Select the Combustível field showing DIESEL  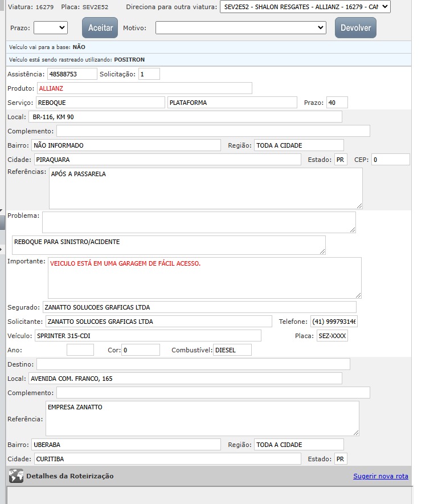pos(232,350)
